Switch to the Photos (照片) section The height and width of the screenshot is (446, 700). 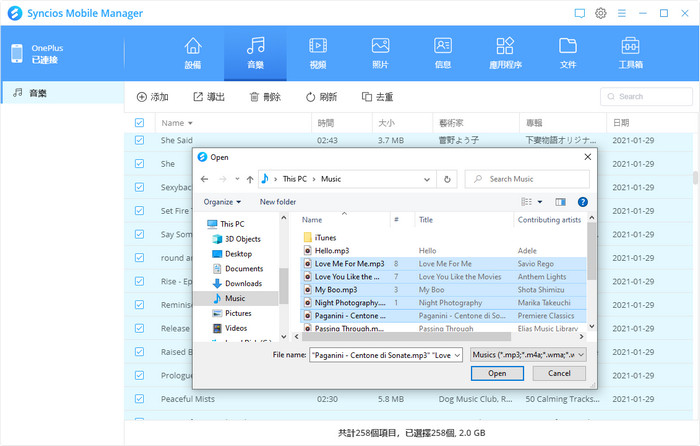[380, 53]
